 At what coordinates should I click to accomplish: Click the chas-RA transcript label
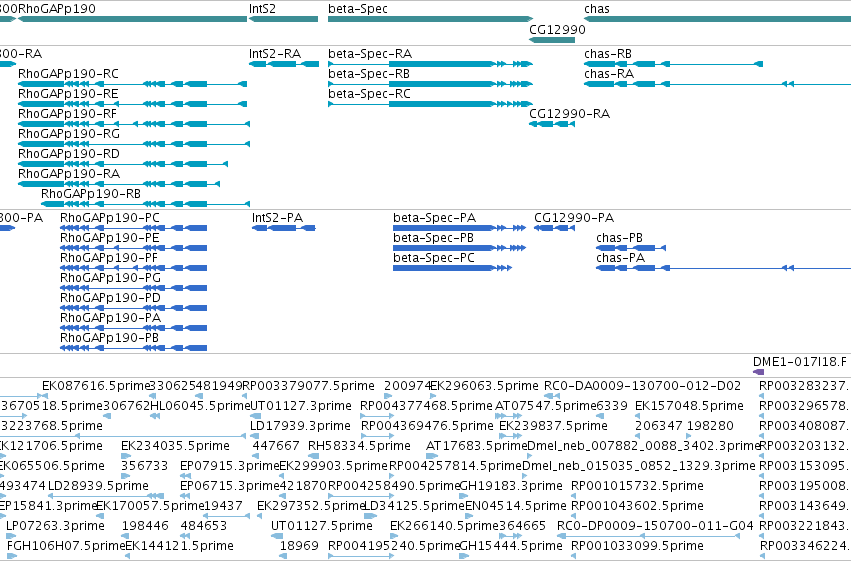pos(609,74)
